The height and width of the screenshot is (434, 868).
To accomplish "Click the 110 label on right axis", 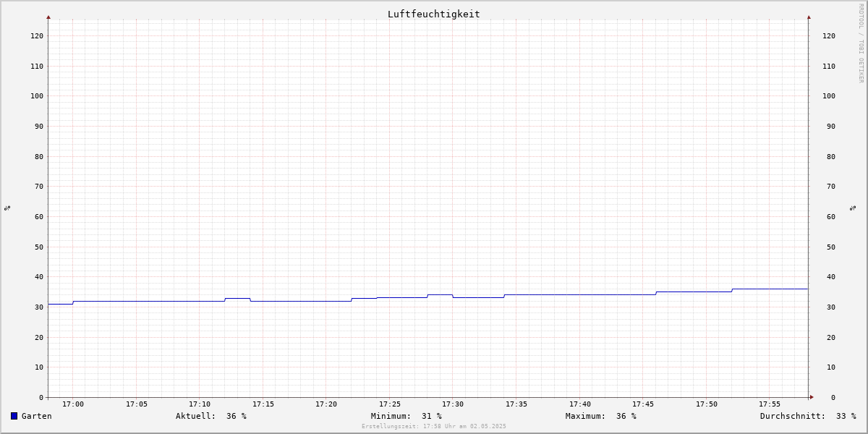I will (829, 66).
